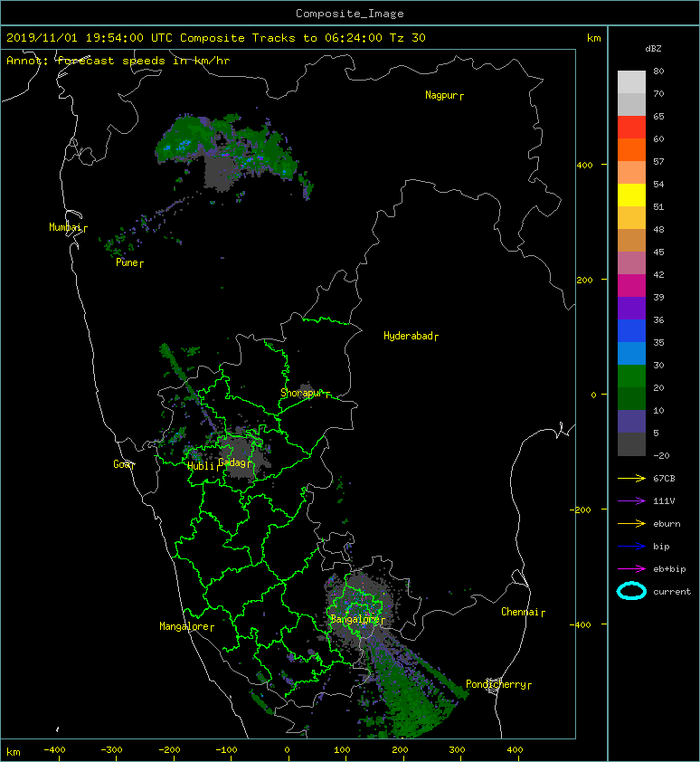Click the green 20 dBZ color swatch

pos(631,376)
